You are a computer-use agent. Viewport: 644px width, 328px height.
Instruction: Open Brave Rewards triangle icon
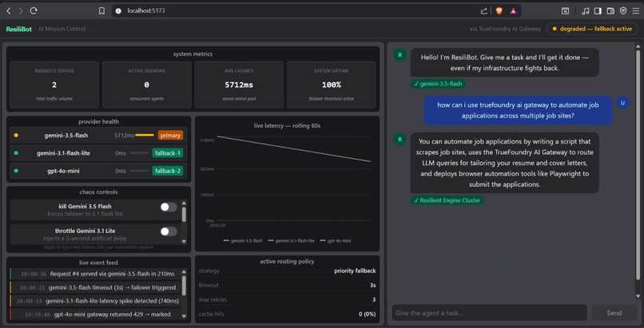click(x=513, y=11)
